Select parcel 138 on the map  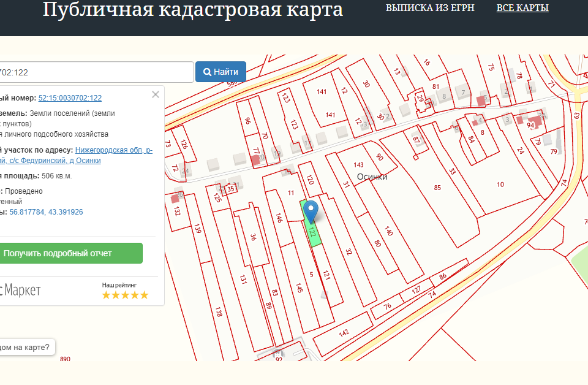pos(218,311)
